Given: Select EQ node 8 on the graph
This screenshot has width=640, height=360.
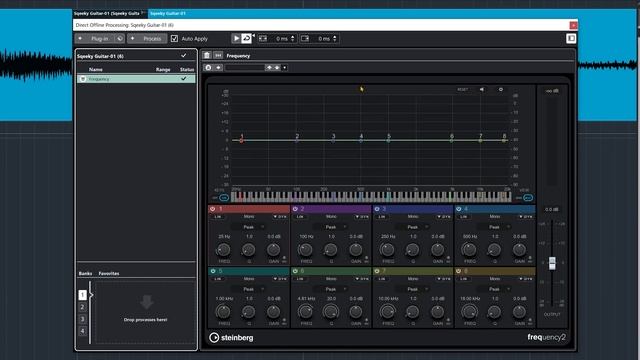Looking at the screenshot, I should pos(504,140).
